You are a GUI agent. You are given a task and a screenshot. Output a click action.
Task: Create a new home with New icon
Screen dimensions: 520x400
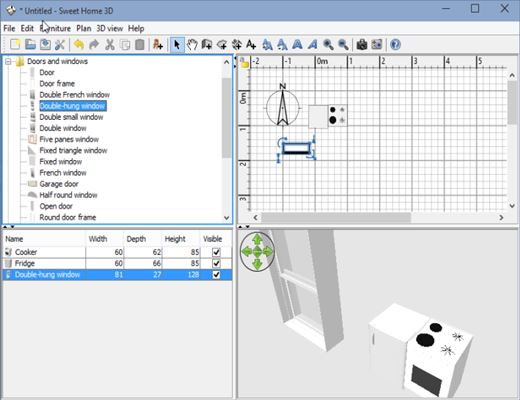click(x=15, y=44)
